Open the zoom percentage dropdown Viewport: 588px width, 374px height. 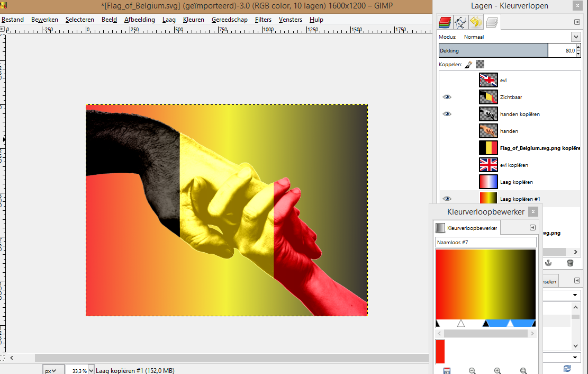coord(92,370)
